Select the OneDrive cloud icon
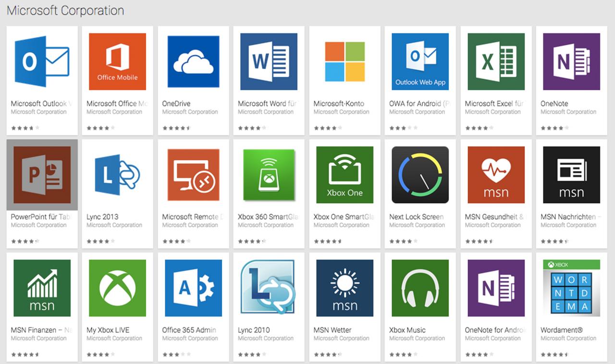615x364 pixels. click(x=193, y=61)
